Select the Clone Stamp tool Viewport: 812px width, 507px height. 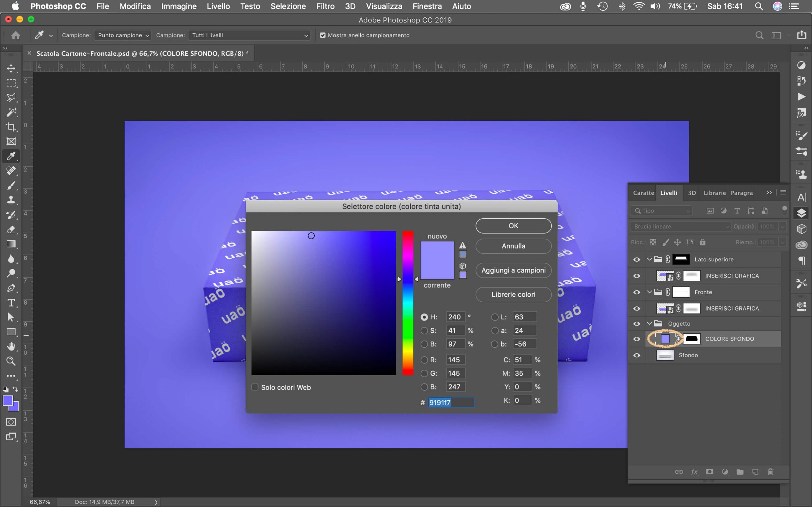(x=11, y=200)
